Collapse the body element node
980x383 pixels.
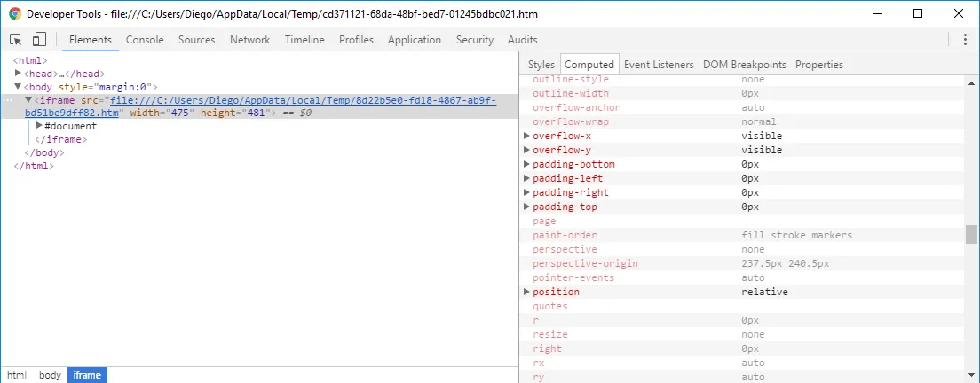coord(19,87)
